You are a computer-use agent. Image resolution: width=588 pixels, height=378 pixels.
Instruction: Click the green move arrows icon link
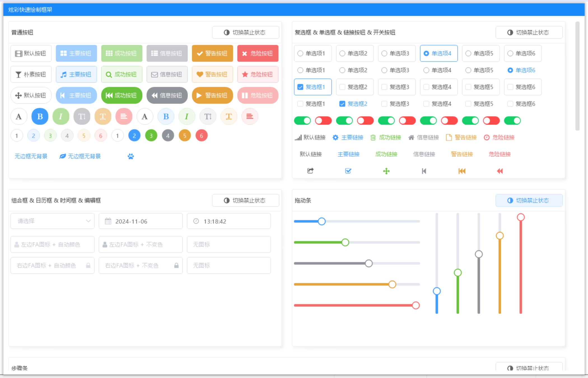pyautogui.click(x=386, y=171)
